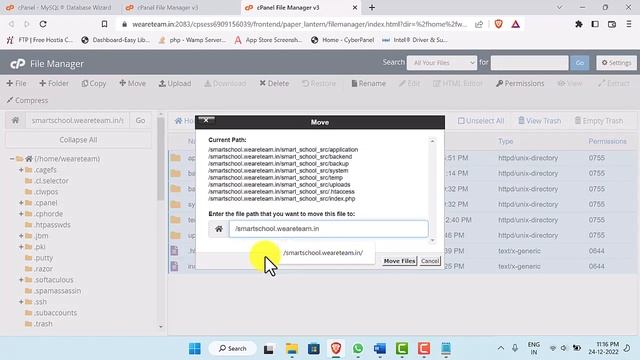Click the File toolbar button
The height and width of the screenshot is (360, 640).
pyautogui.click(x=16, y=83)
